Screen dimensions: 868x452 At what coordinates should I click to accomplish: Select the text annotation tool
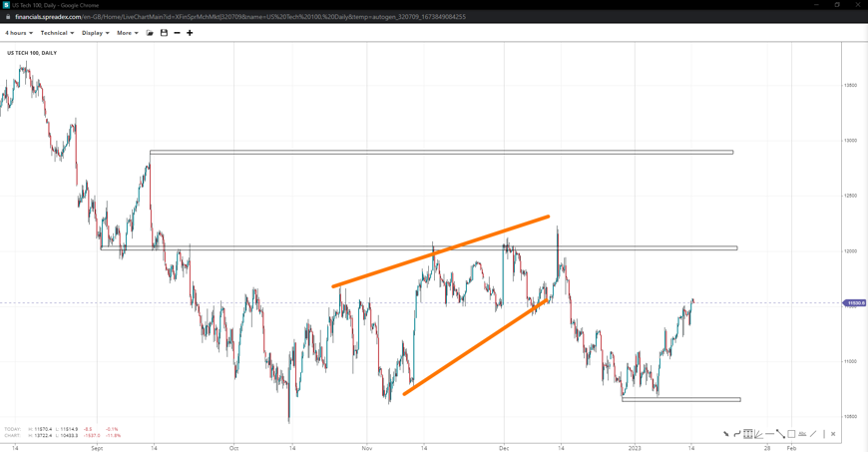tap(802, 434)
